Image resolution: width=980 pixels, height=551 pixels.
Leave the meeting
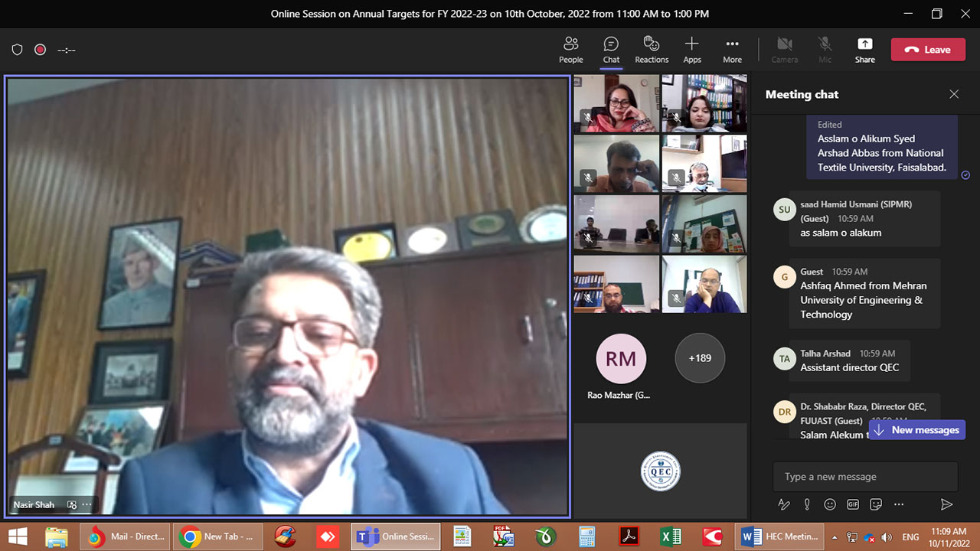point(928,50)
